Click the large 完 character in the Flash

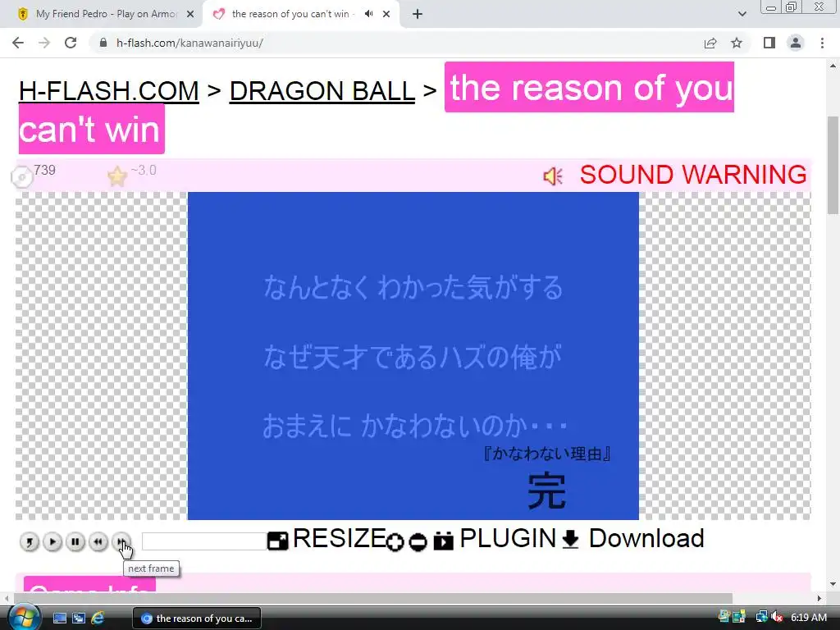(x=546, y=491)
